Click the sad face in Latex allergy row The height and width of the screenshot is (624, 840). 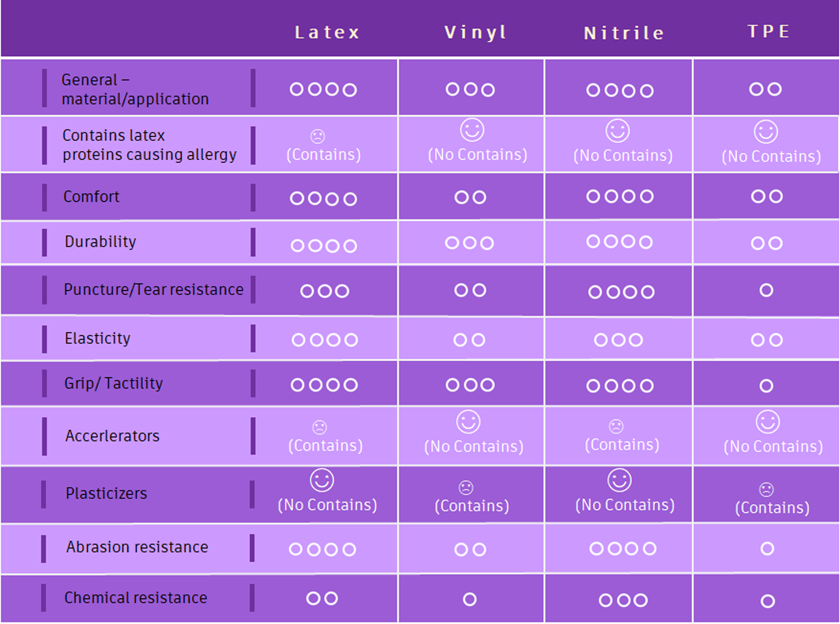(318, 136)
